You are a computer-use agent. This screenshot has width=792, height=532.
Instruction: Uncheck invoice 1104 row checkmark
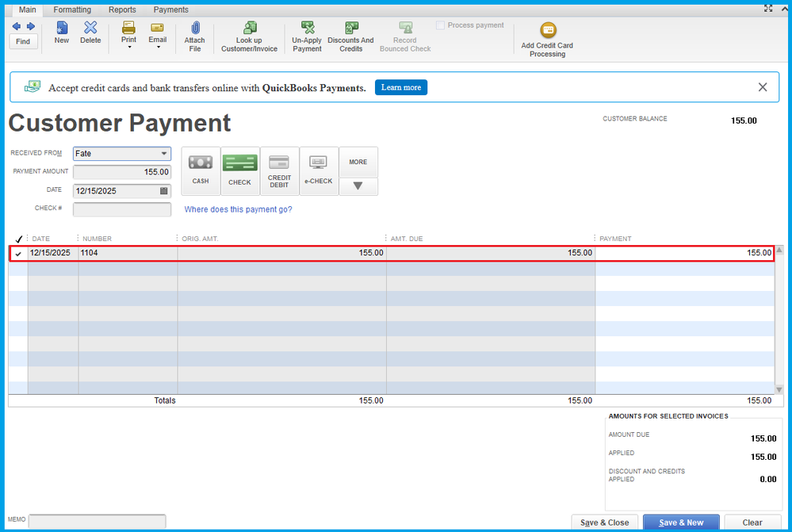pyautogui.click(x=18, y=254)
